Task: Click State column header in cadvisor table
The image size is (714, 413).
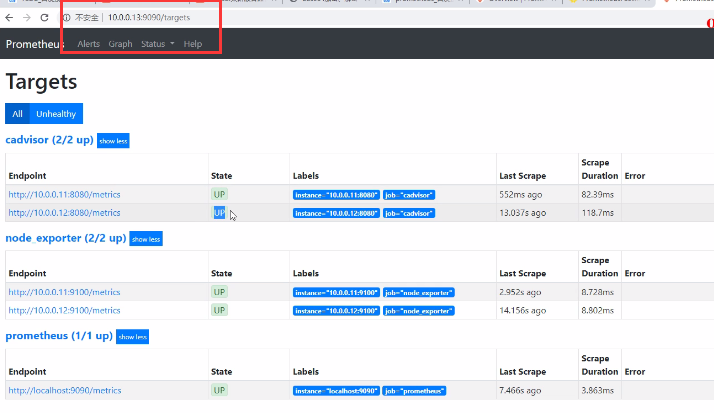Action: click(221, 176)
